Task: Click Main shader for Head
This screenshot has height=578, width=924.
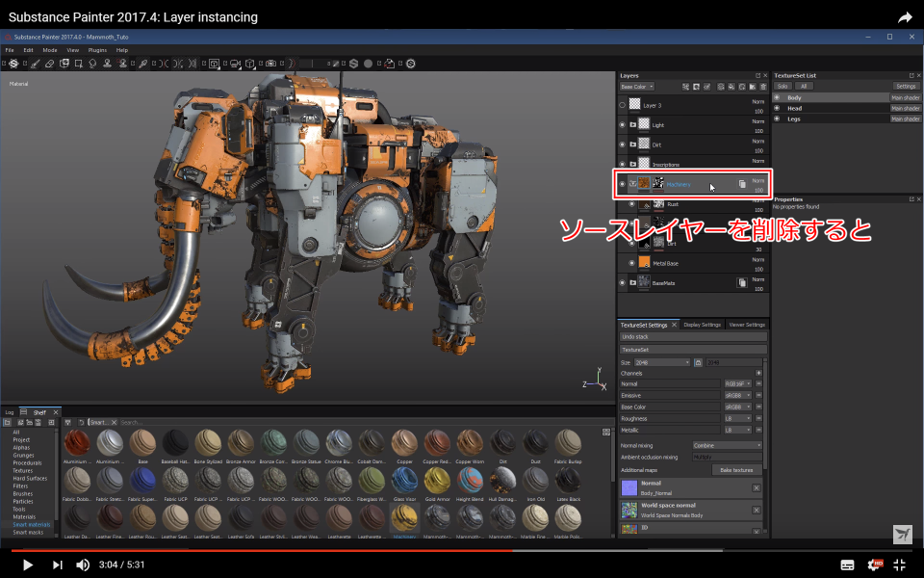Action: click(905, 108)
